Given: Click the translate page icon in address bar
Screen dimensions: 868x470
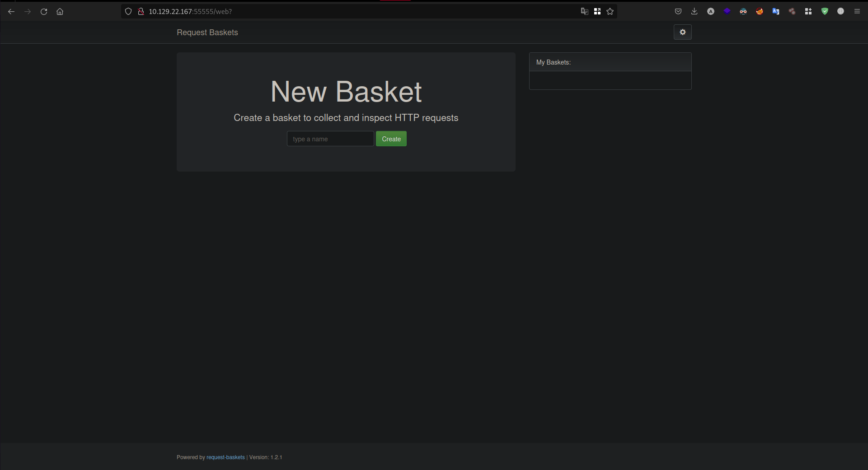Looking at the screenshot, I should pos(584,12).
